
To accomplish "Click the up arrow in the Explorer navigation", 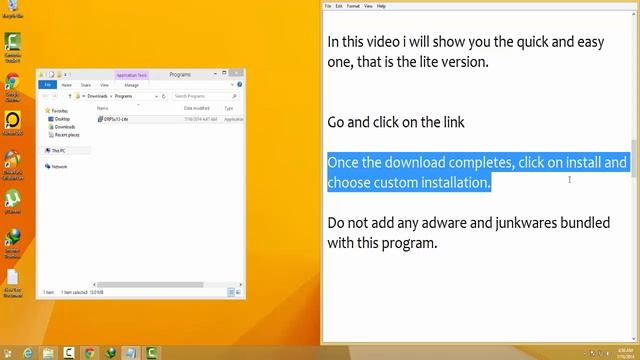I will point(70,96).
